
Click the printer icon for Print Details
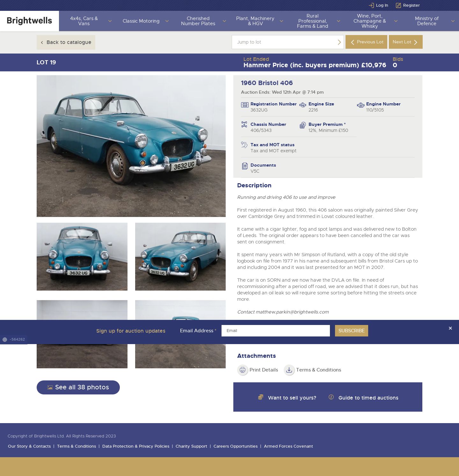243,370
